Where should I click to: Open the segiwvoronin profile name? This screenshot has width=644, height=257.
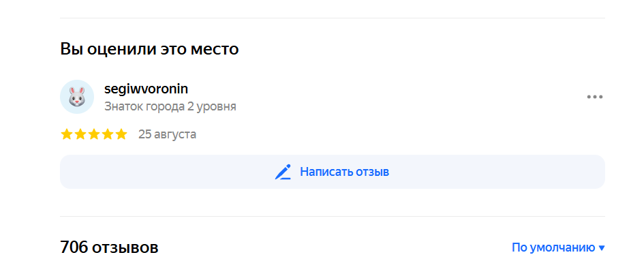tap(147, 89)
